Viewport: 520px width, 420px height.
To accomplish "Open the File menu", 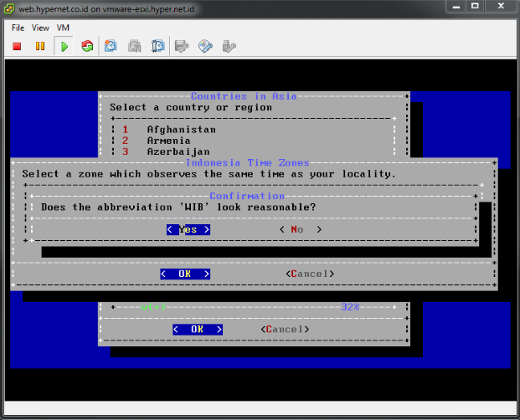I will (18, 28).
